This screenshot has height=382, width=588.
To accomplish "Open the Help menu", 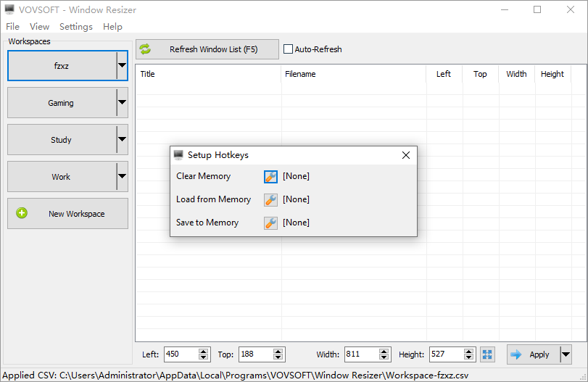I will pos(112,27).
